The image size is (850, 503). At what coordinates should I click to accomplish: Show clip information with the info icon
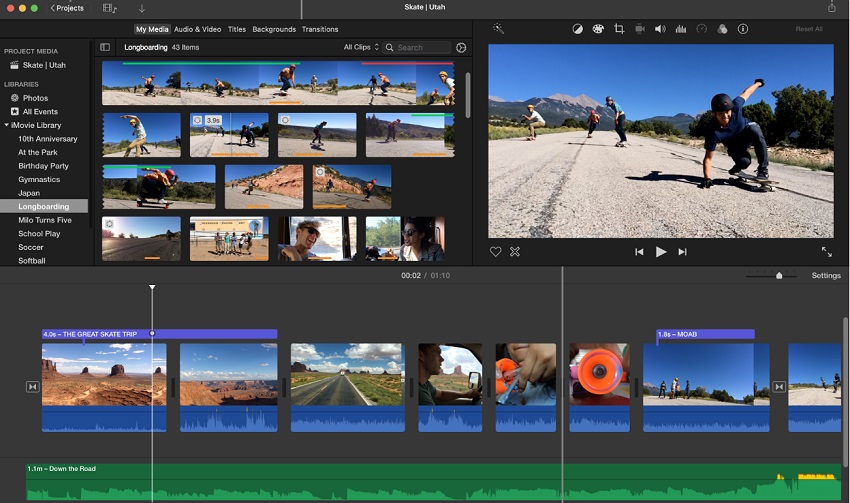[743, 29]
